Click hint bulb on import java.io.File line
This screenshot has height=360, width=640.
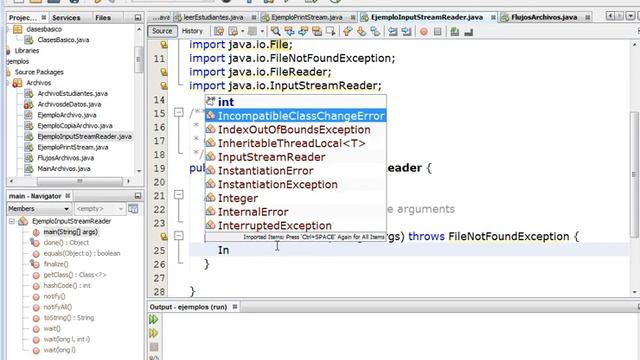[164, 44]
